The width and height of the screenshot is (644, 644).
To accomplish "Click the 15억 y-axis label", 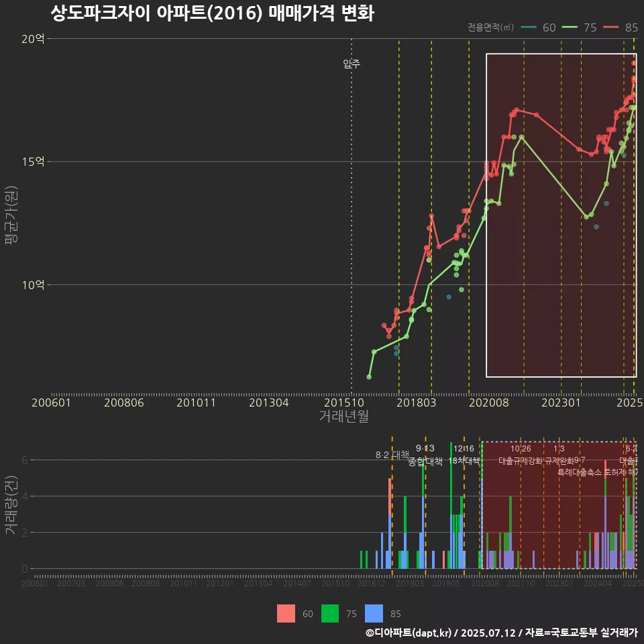I will (x=33, y=162).
